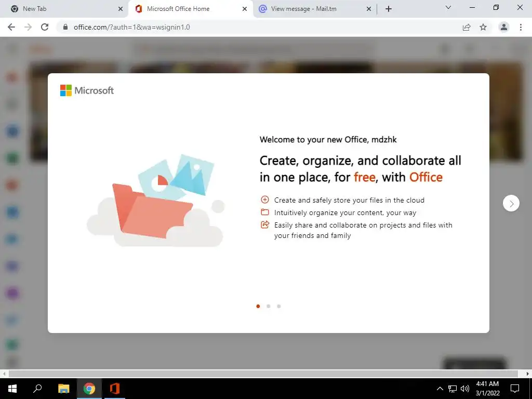This screenshot has height=399, width=532.
Task: Open the notification center icon
Action: [515, 389]
